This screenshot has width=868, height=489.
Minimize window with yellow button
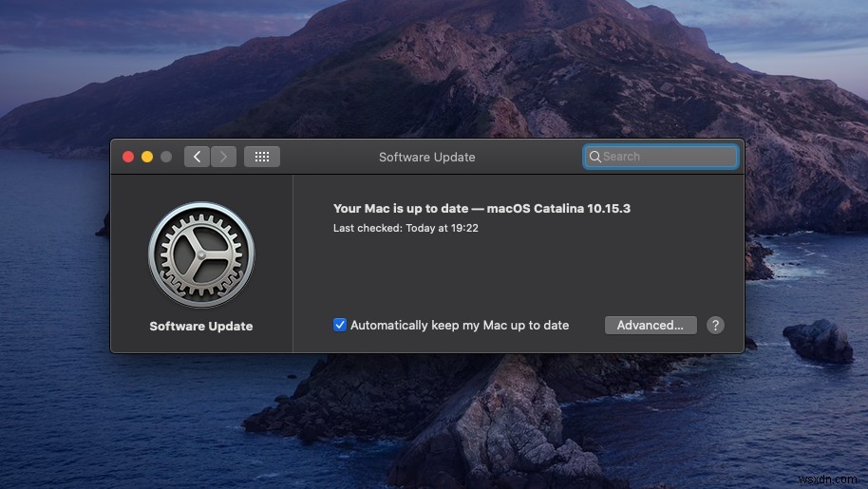pos(147,157)
